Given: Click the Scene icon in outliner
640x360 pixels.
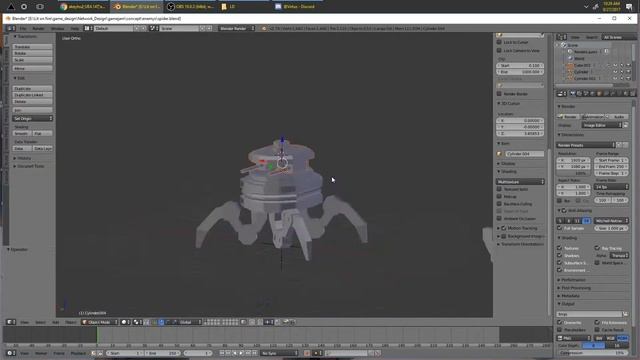Looking at the screenshot, I should [x=564, y=45].
